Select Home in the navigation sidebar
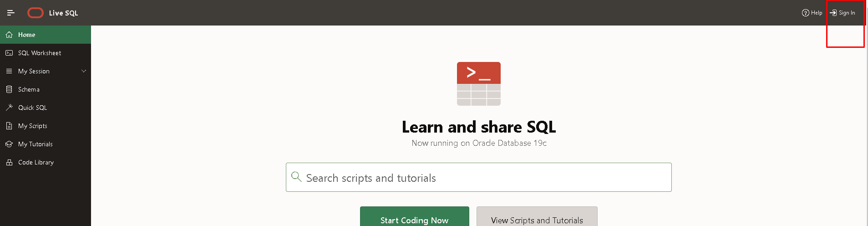Image resolution: width=868 pixels, height=226 pixels. click(46, 35)
